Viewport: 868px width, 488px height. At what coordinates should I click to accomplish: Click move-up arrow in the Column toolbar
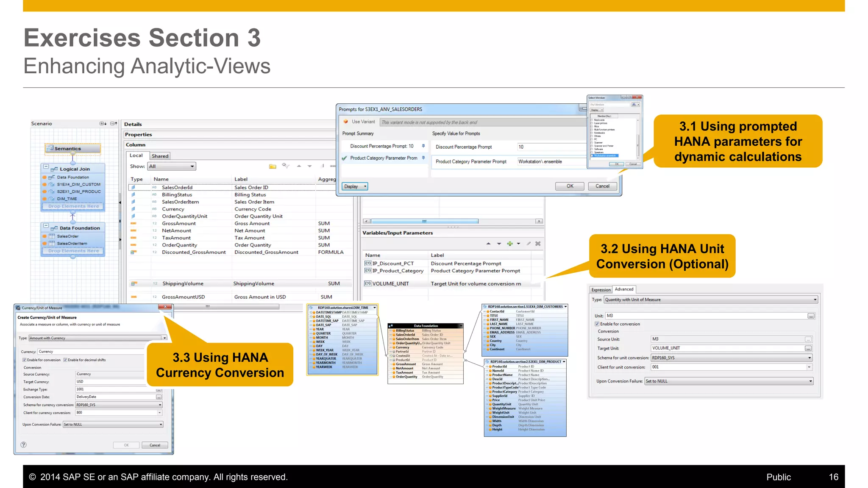pyautogui.click(x=299, y=166)
